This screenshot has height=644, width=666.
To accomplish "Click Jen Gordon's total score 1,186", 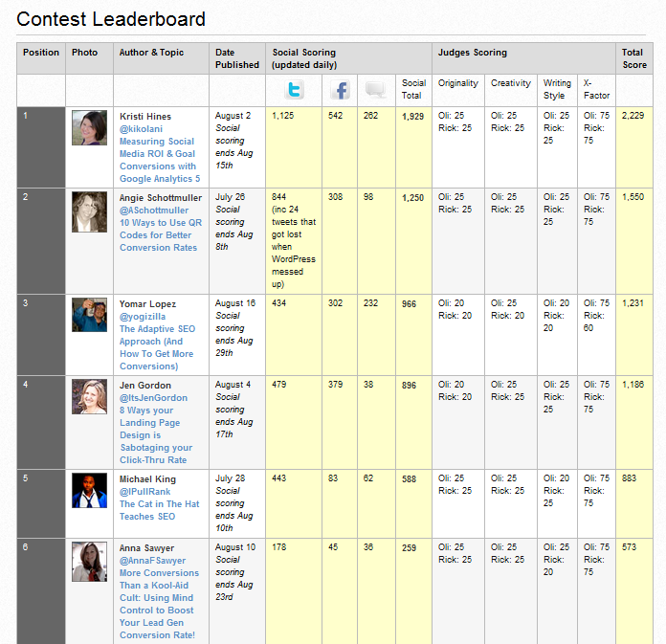I will 633,385.
